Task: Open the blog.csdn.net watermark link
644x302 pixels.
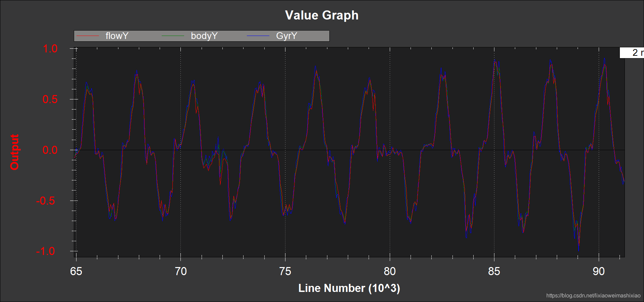Action: pos(593,296)
